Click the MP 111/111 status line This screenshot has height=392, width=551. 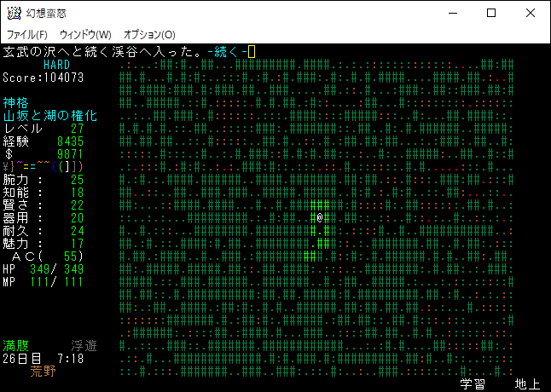[x=43, y=282]
